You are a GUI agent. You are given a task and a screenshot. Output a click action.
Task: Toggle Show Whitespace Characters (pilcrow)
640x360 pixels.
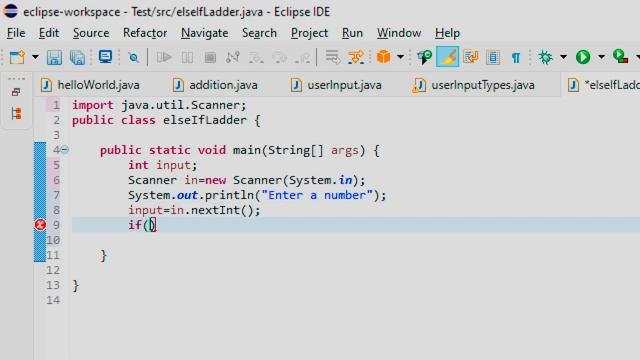click(516, 58)
